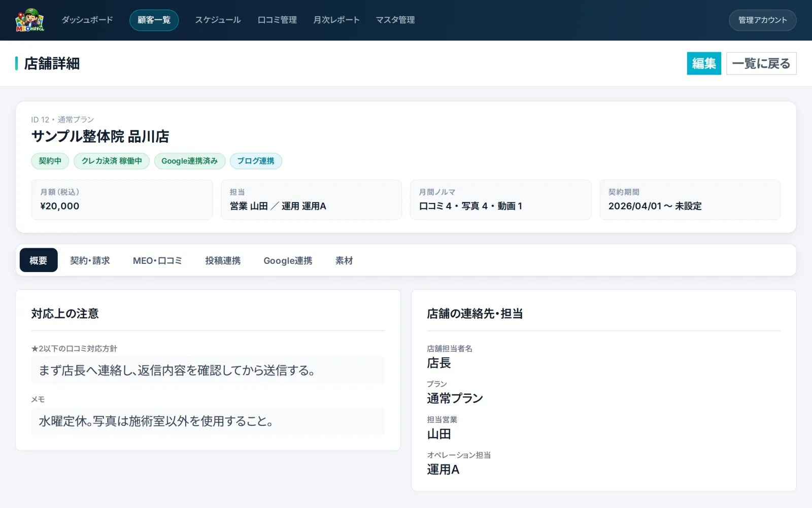
Task: Click the store name サンプル整体院 品川店
Action: [x=100, y=137]
